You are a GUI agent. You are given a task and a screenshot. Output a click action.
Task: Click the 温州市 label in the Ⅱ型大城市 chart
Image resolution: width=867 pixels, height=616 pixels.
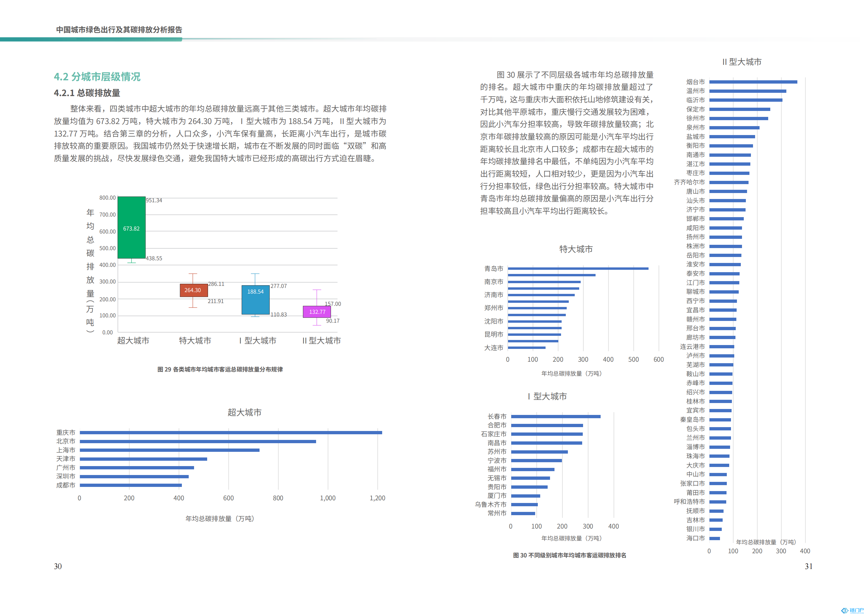click(696, 91)
